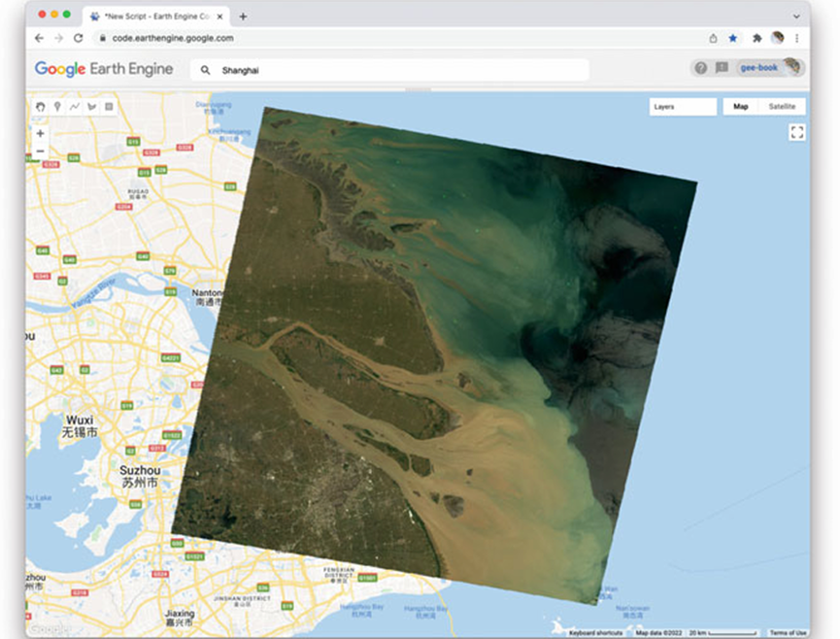Open the feedback icon
This screenshot has width=840, height=639.
point(722,67)
